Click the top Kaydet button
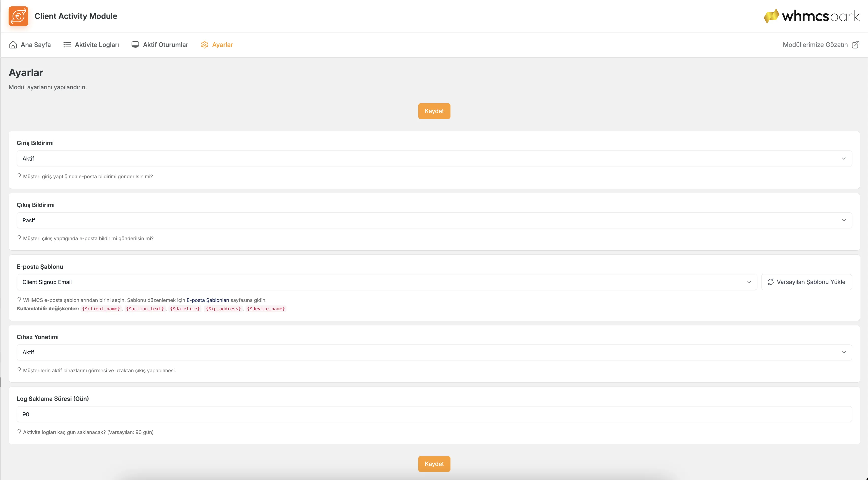The height and width of the screenshot is (480, 868). [434, 111]
